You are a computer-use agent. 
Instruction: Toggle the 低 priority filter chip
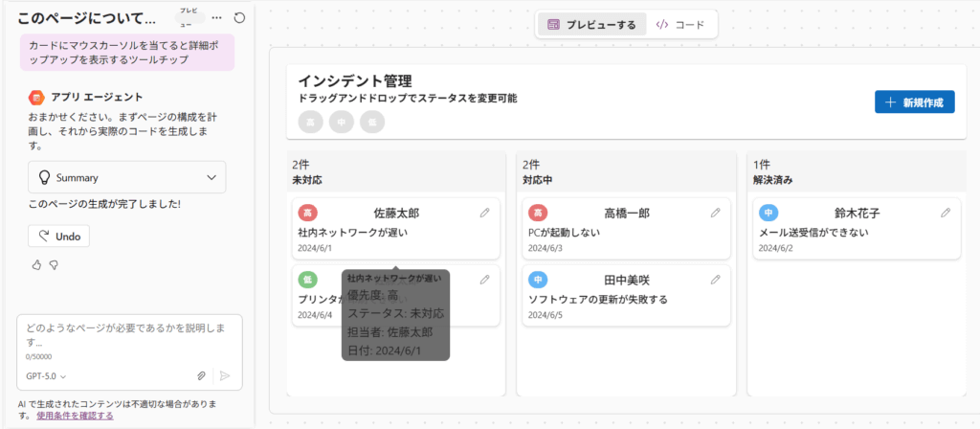(x=373, y=122)
